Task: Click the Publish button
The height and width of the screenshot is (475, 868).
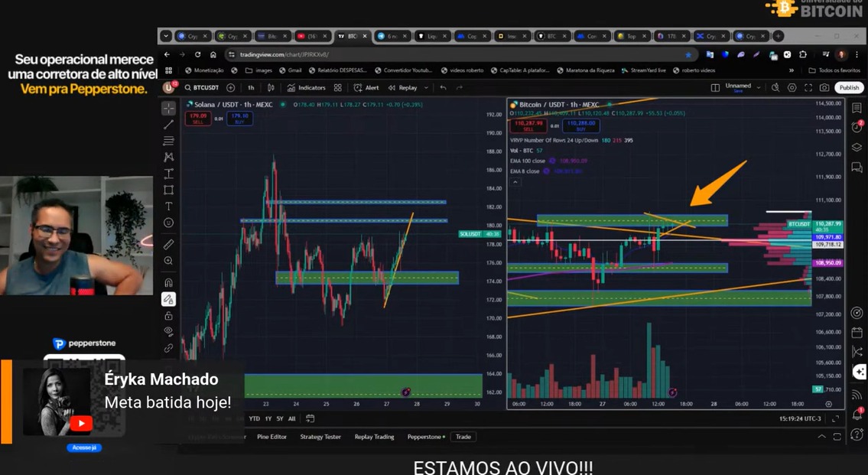Action: pos(848,87)
